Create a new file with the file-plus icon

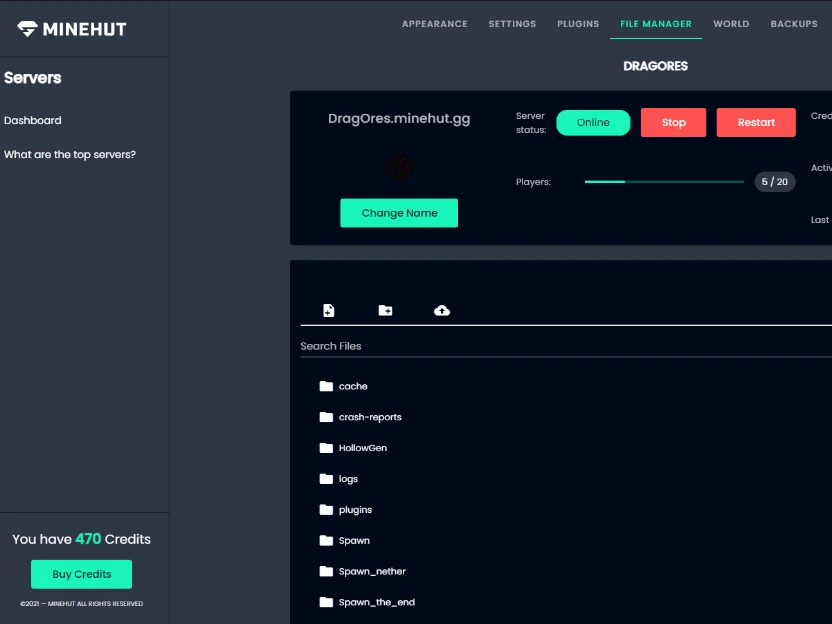pyautogui.click(x=329, y=310)
